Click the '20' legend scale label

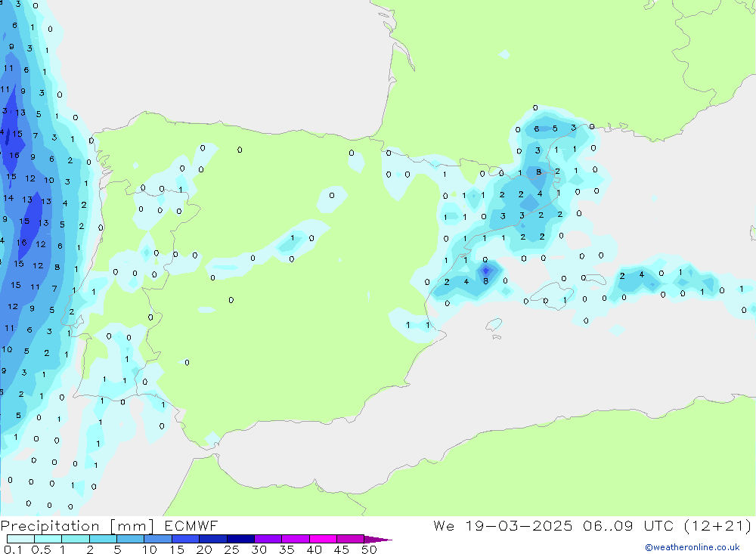[204, 549]
